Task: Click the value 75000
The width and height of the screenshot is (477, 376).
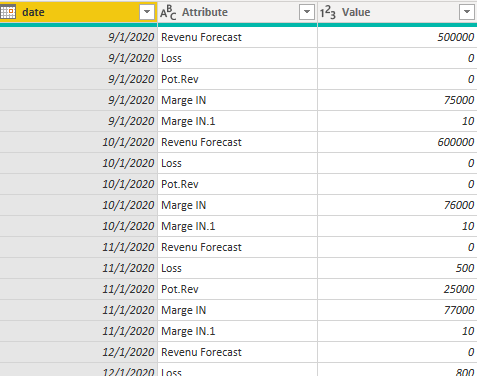Action: tap(459, 100)
